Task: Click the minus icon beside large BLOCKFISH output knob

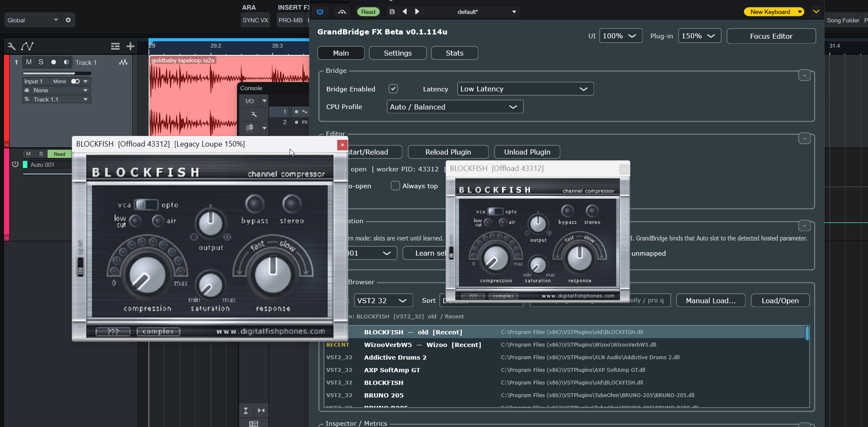Action: click(194, 237)
